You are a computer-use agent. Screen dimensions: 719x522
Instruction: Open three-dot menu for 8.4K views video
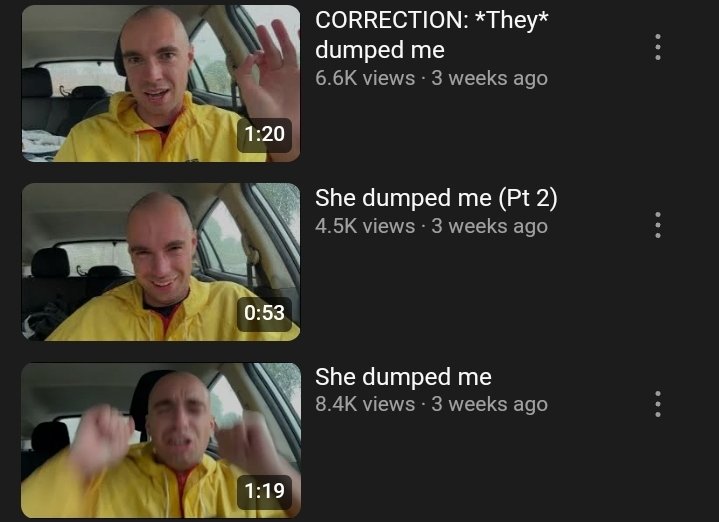pyautogui.click(x=658, y=404)
